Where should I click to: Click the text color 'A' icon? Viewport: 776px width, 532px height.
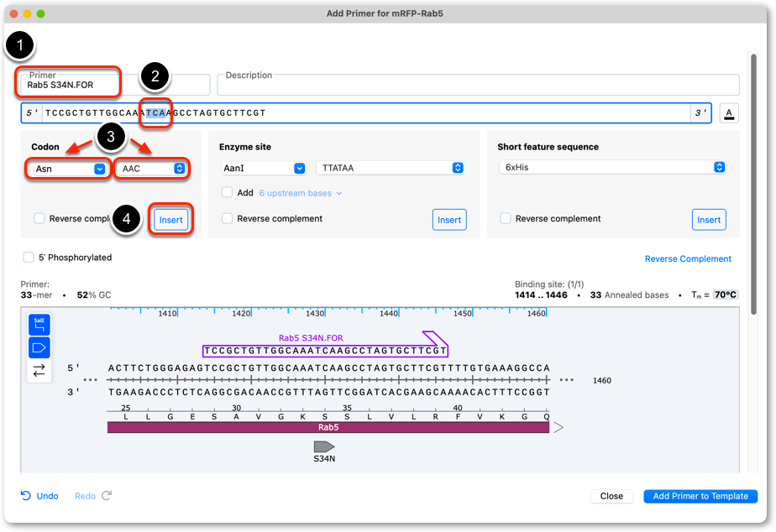click(728, 113)
